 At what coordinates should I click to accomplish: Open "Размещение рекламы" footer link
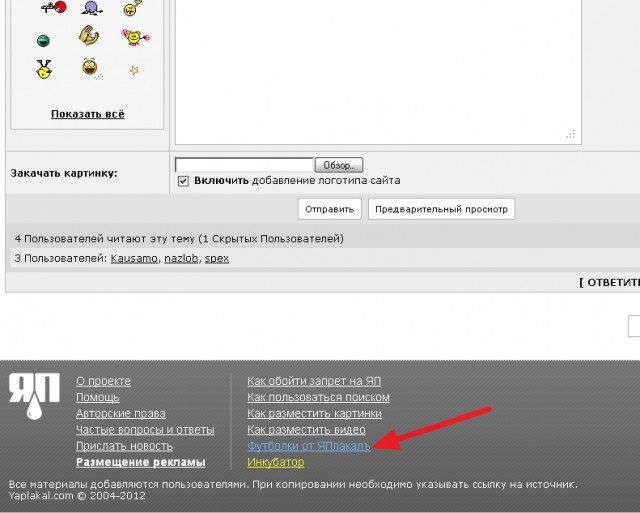point(141,462)
